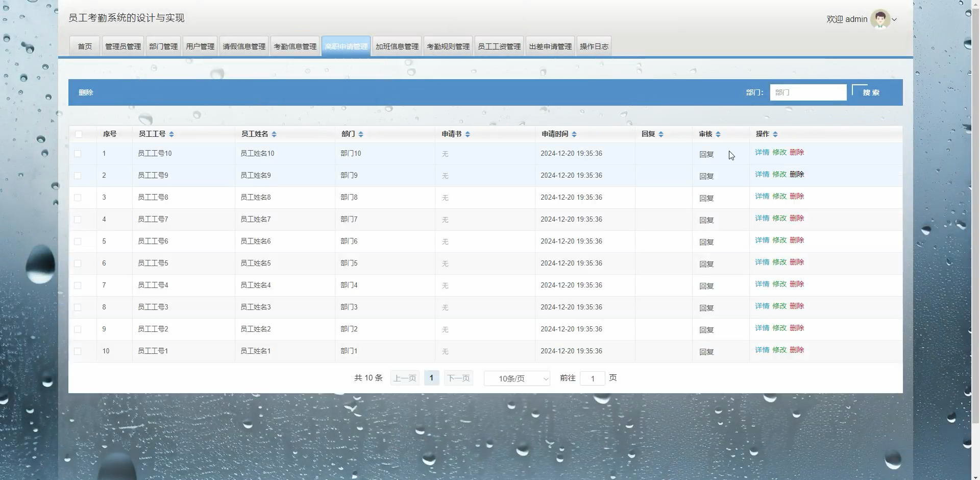The width and height of the screenshot is (980, 480).
Task: Sort by 操作 column arrows
Action: [x=775, y=134]
